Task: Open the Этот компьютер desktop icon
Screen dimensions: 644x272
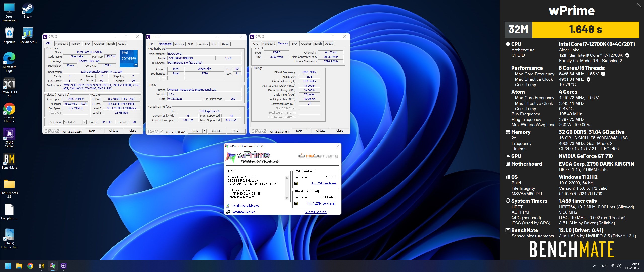Action: coord(9,12)
